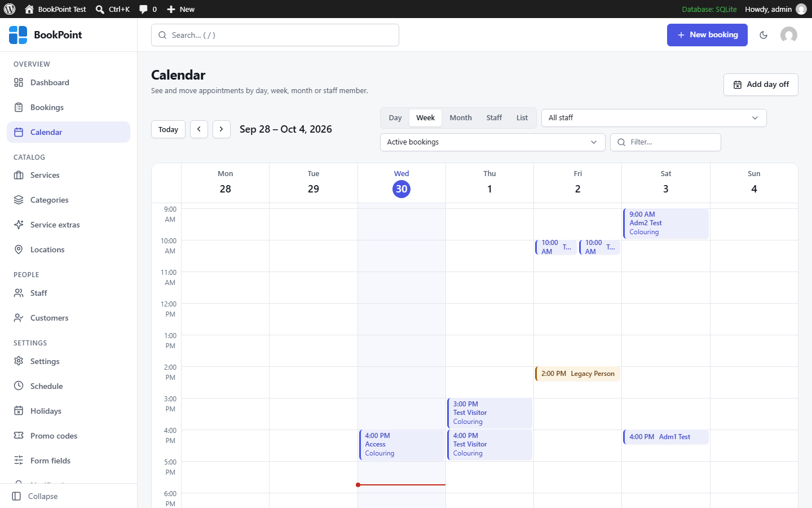Open Schedule settings
The height and width of the screenshot is (508, 812).
pos(68,386)
